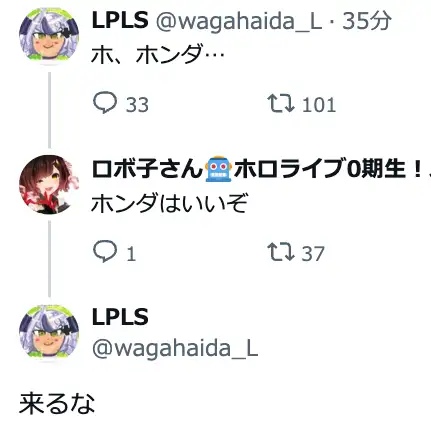Reply to Roboco's post with 1 reply
The image size is (431, 432).
click(x=105, y=252)
